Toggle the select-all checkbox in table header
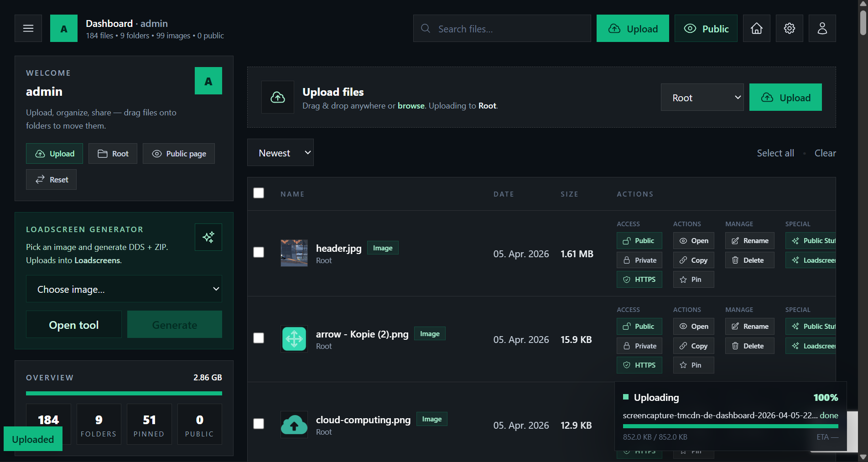The height and width of the screenshot is (462, 868). tap(259, 193)
